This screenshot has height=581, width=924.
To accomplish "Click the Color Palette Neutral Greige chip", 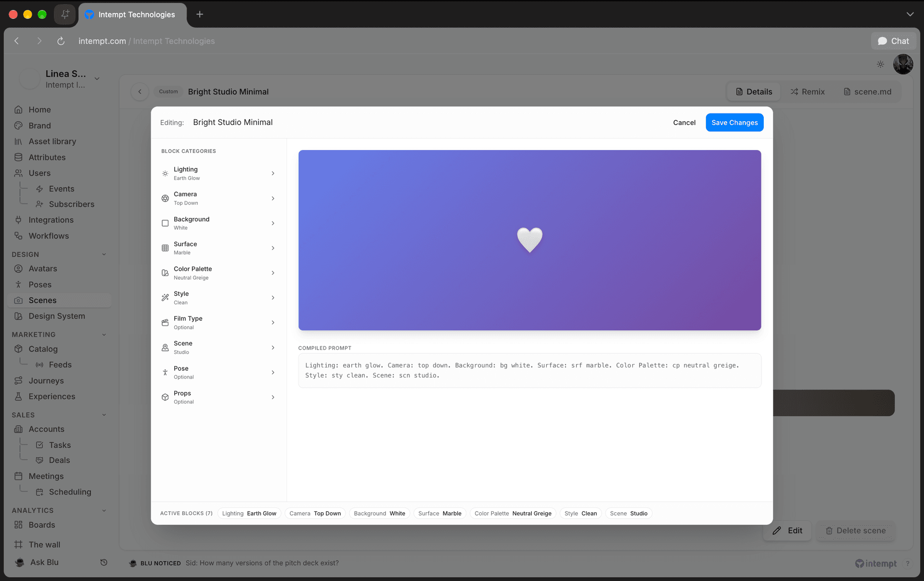I will point(513,513).
